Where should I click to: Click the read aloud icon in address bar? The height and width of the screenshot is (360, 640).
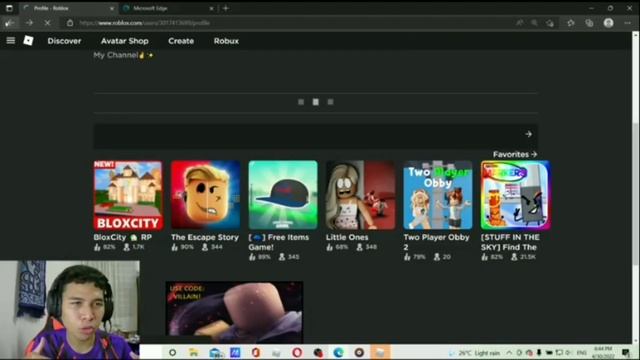coord(519,23)
